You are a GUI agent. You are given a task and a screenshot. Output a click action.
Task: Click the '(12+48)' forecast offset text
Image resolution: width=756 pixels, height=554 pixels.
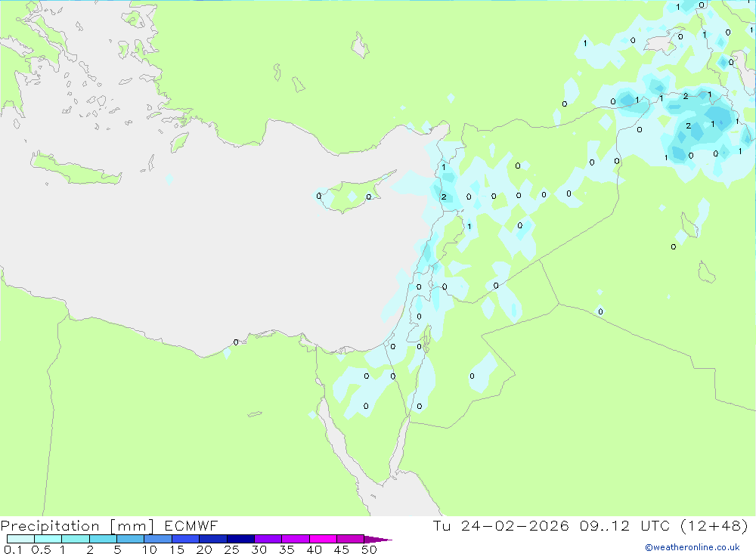714,525
